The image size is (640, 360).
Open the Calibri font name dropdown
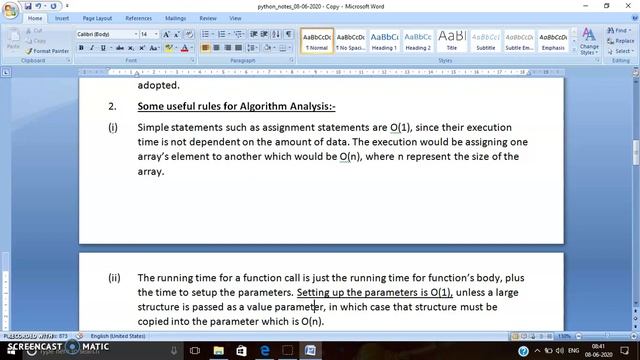point(136,34)
